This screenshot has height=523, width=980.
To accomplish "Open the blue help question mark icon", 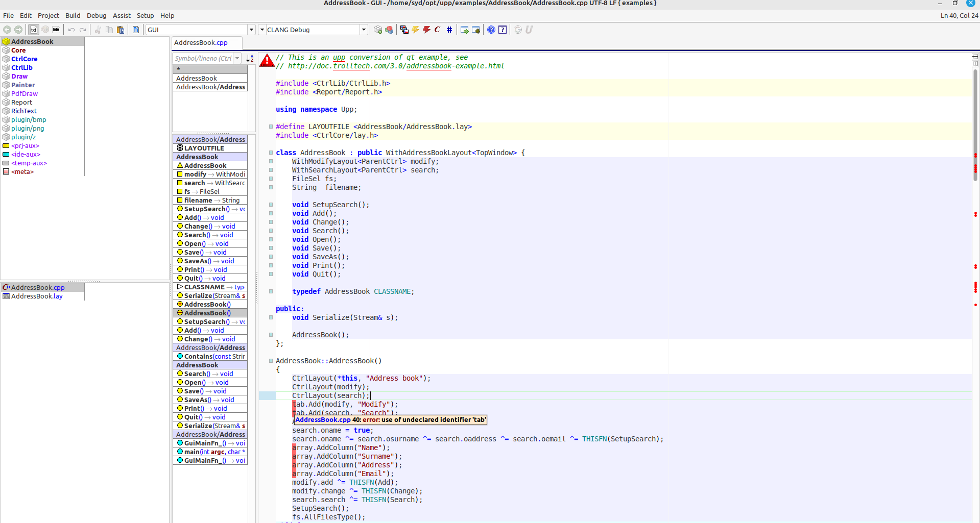I will click(491, 30).
